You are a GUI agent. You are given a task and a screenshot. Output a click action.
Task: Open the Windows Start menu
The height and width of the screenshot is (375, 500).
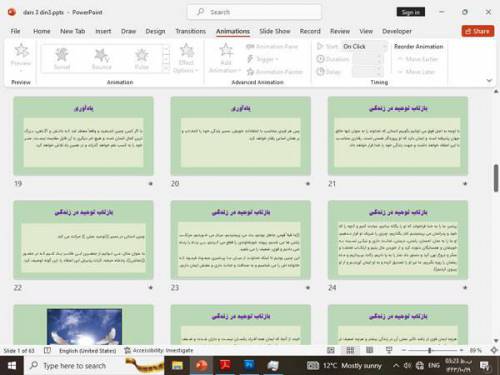12,366
